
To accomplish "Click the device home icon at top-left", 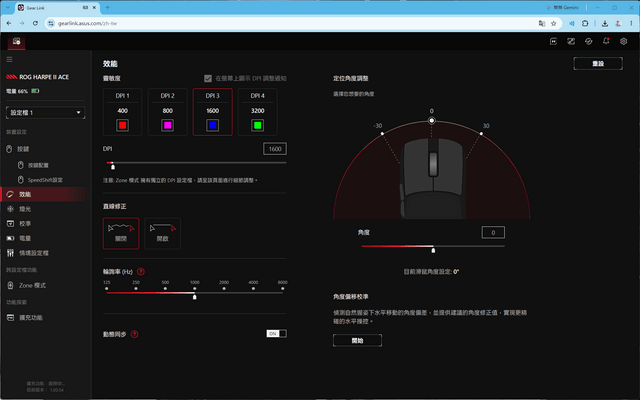I will click(x=16, y=41).
